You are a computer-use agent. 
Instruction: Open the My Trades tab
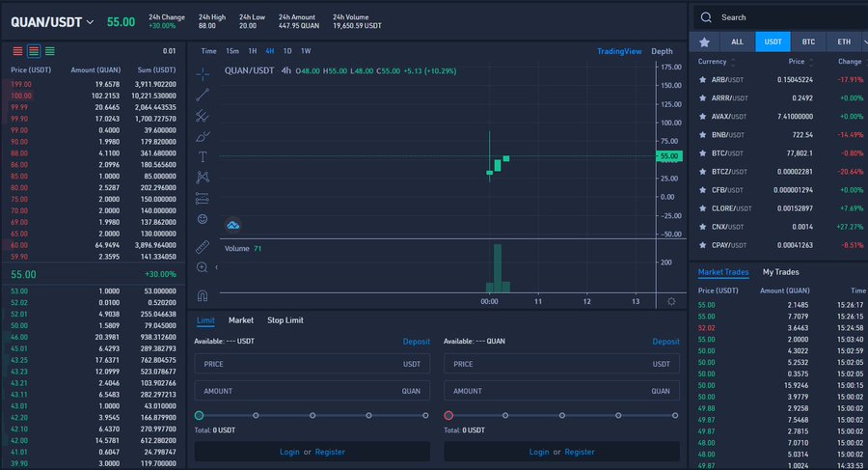pos(780,272)
